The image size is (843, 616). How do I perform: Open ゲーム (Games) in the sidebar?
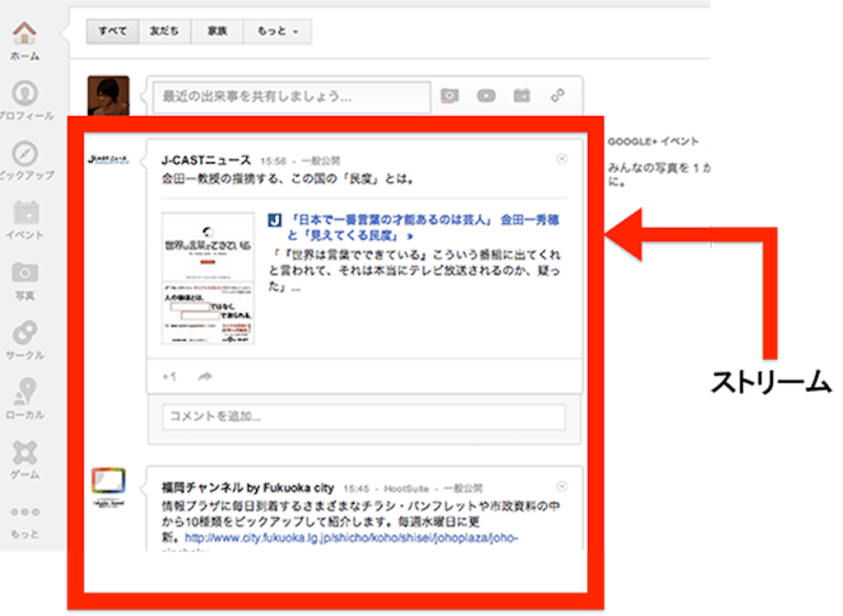coord(26,453)
